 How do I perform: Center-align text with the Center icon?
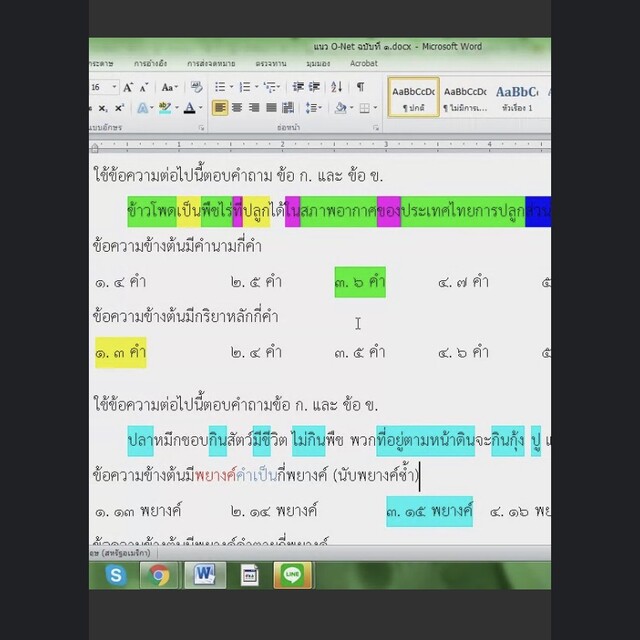[237, 108]
